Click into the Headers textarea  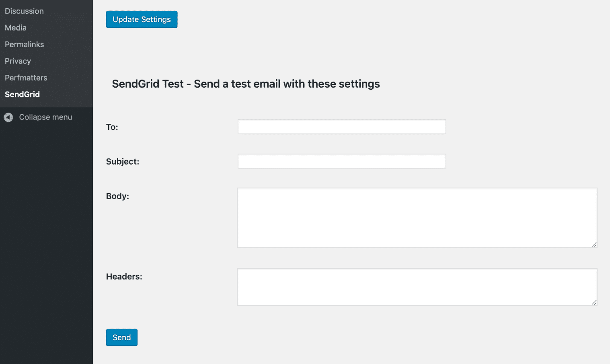(x=417, y=286)
